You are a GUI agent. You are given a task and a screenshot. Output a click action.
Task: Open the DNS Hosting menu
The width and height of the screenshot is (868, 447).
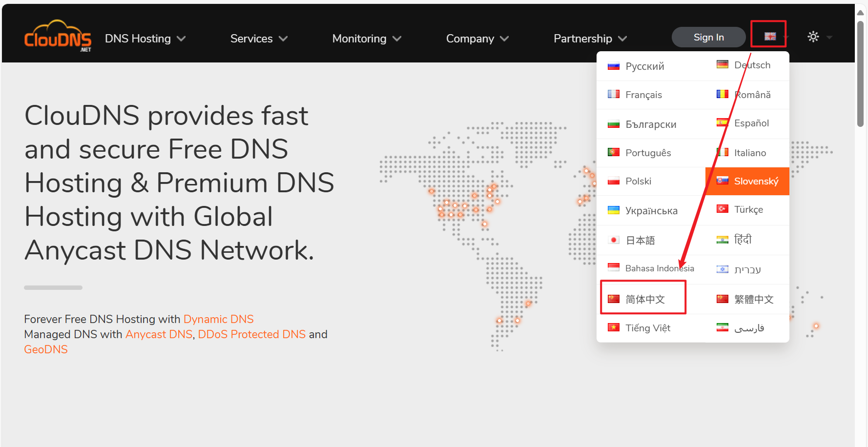point(145,39)
